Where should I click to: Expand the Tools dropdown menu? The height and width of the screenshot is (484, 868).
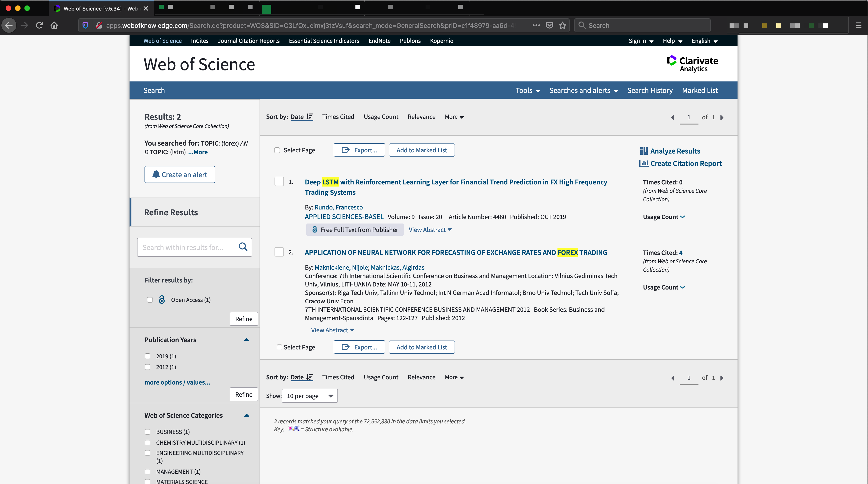(x=528, y=90)
